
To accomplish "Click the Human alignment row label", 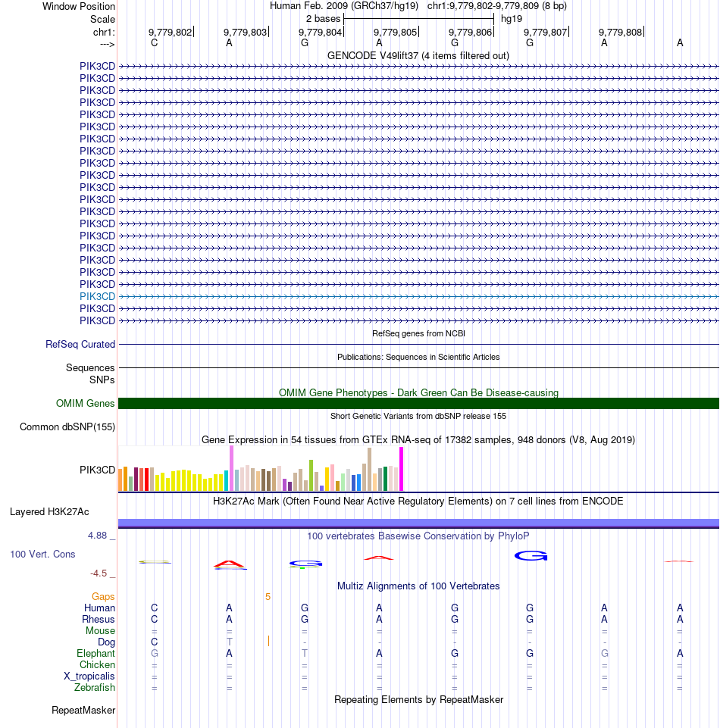I will (99, 608).
